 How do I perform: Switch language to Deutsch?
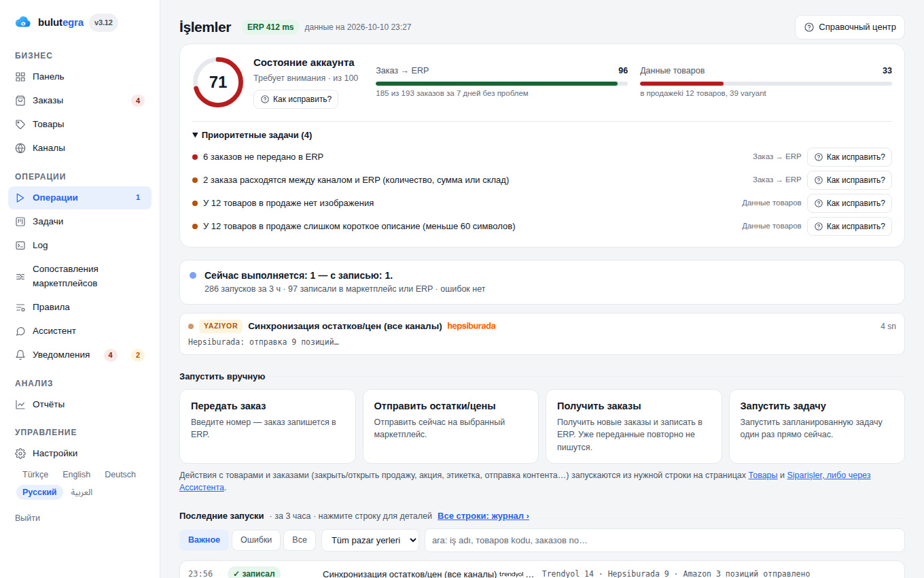120,475
